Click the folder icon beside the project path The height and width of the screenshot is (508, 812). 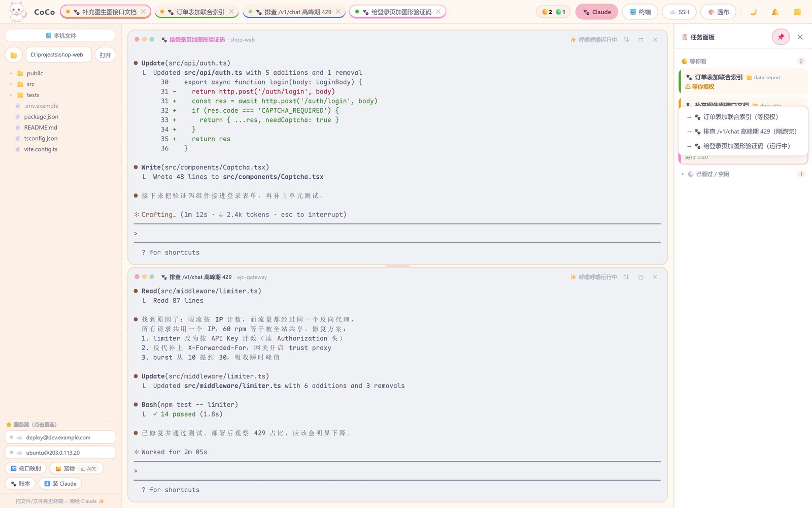coord(14,55)
